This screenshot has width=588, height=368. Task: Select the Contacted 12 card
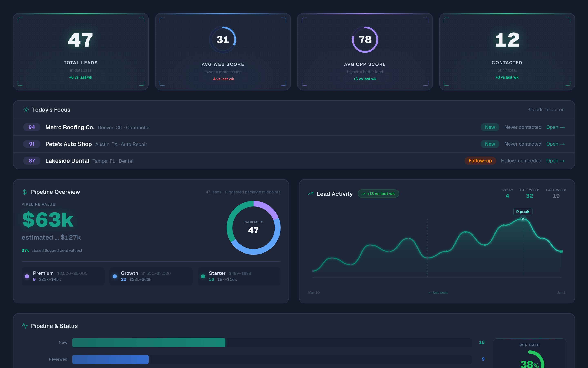click(x=507, y=52)
